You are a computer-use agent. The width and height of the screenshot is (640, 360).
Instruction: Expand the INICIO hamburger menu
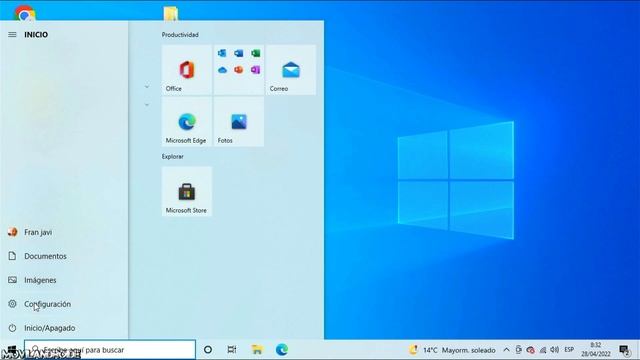tap(12, 35)
